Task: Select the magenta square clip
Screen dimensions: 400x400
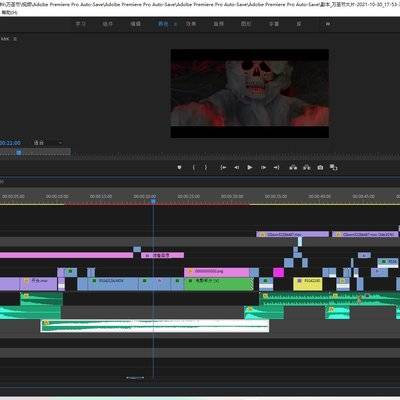Action: (278, 272)
